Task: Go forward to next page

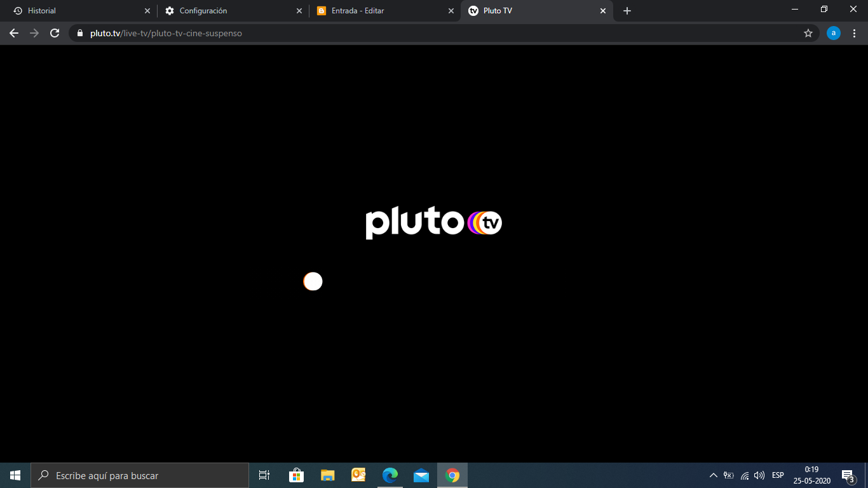Action: pyautogui.click(x=34, y=33)
